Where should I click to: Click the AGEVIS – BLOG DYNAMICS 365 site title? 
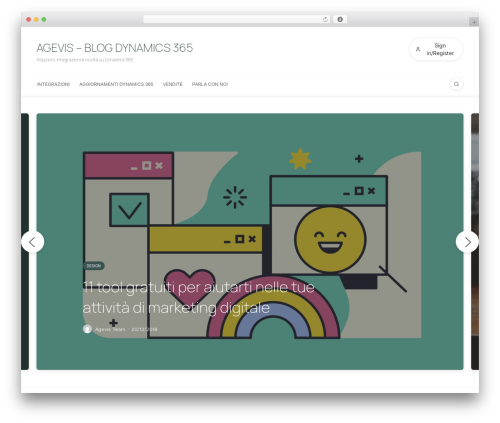(115, 48)
